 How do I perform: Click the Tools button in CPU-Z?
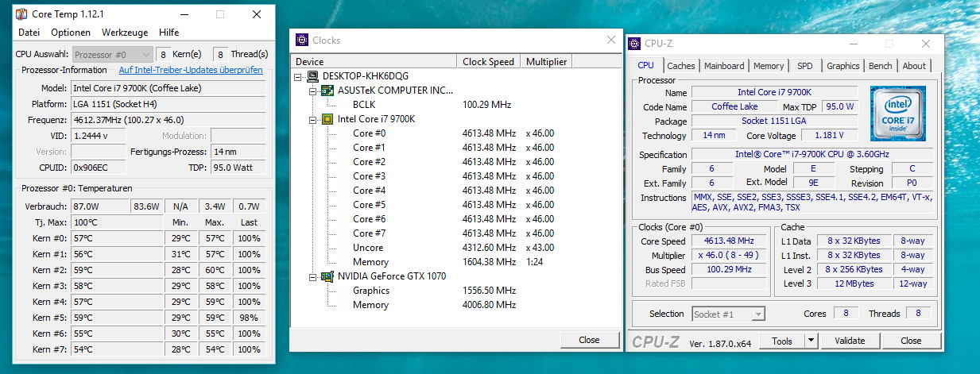click(x=782, y=341)
